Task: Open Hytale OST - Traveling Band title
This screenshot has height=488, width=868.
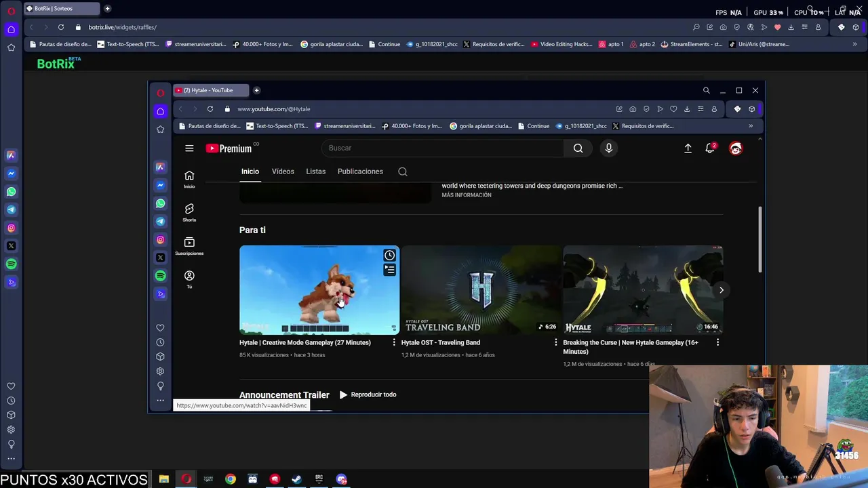Action: (x=441, y=342)
